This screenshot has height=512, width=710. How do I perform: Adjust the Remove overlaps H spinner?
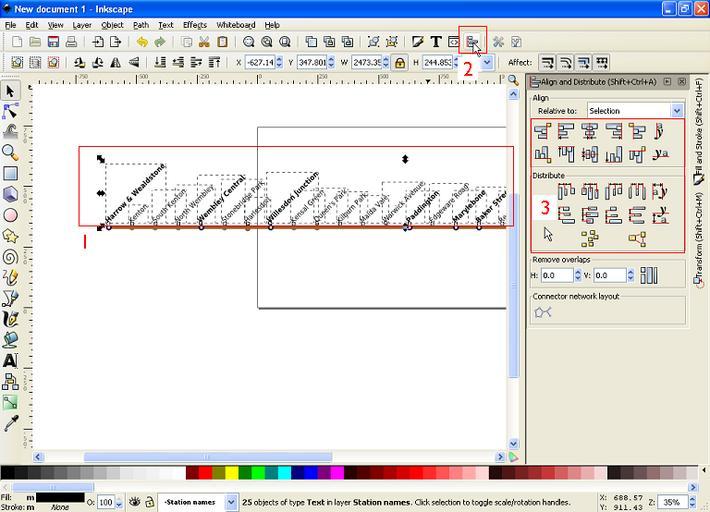[x=577, y=275]
